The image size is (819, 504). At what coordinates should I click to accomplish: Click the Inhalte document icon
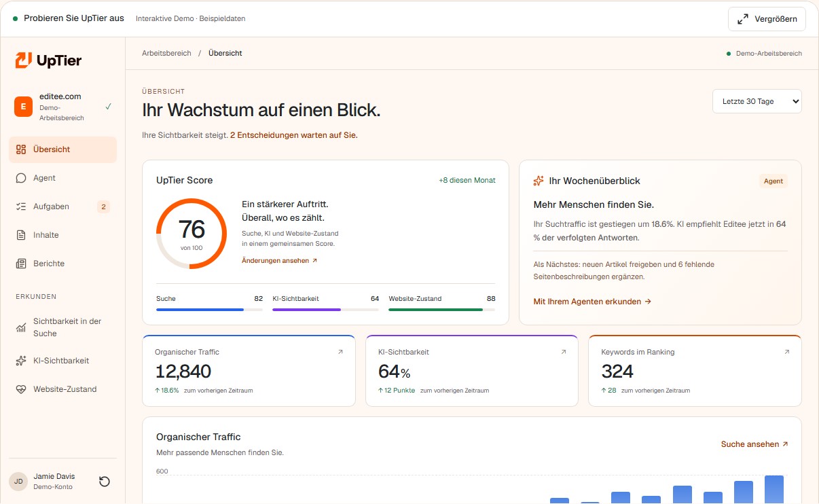(x=21, y=235)
